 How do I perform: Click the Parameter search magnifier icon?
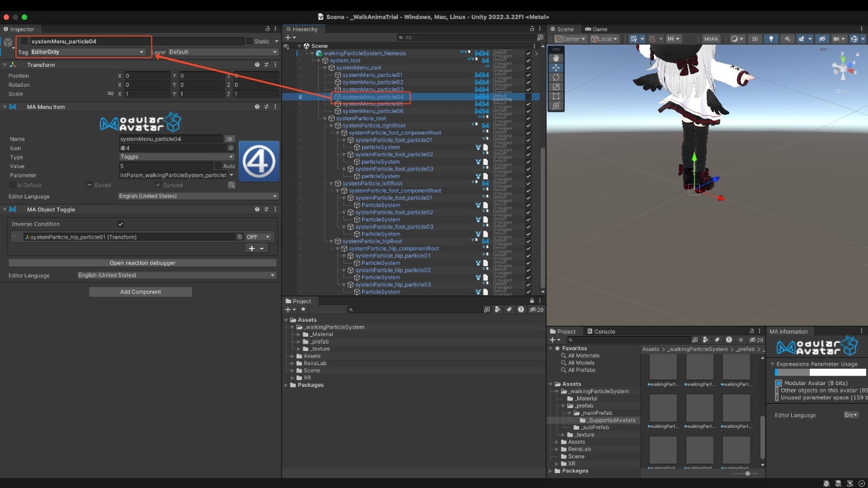click(231, 185)
